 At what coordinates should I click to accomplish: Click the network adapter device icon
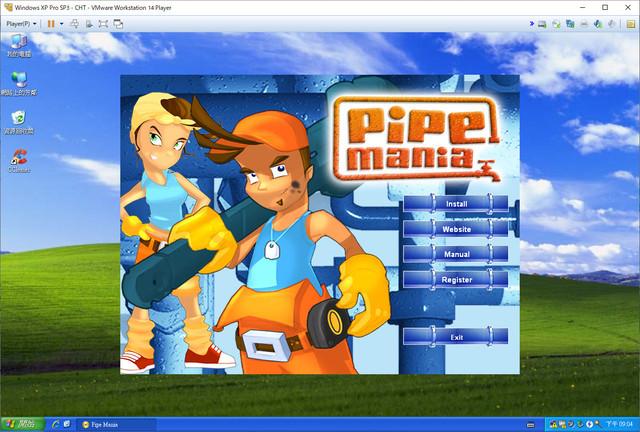tap(570, 24)
